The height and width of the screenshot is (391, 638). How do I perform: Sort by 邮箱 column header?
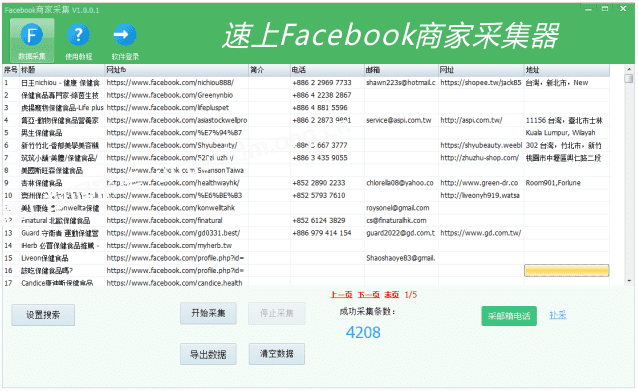point(401,70)
